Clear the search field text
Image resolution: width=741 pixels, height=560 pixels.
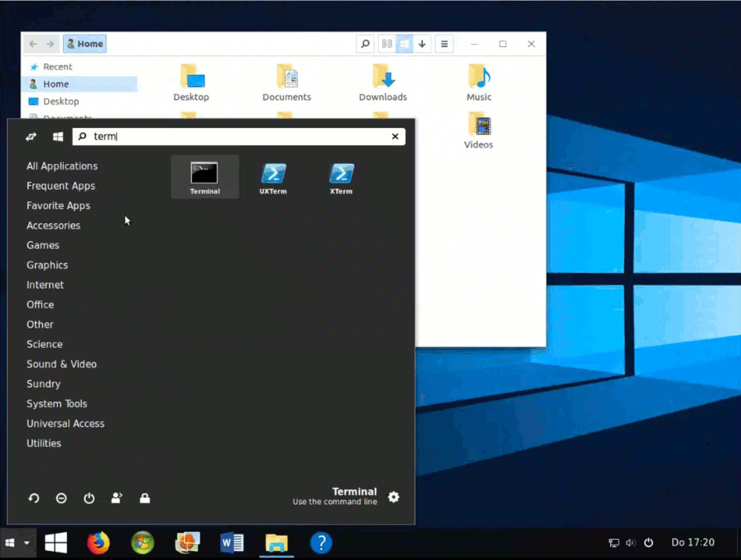(395, 136)
